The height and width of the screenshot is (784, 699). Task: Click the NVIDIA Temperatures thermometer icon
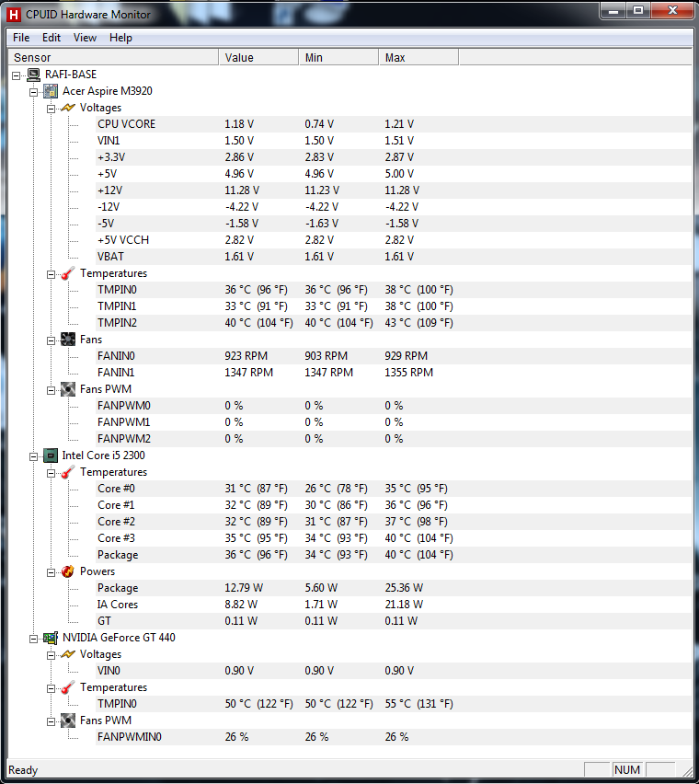coord(68,687)
